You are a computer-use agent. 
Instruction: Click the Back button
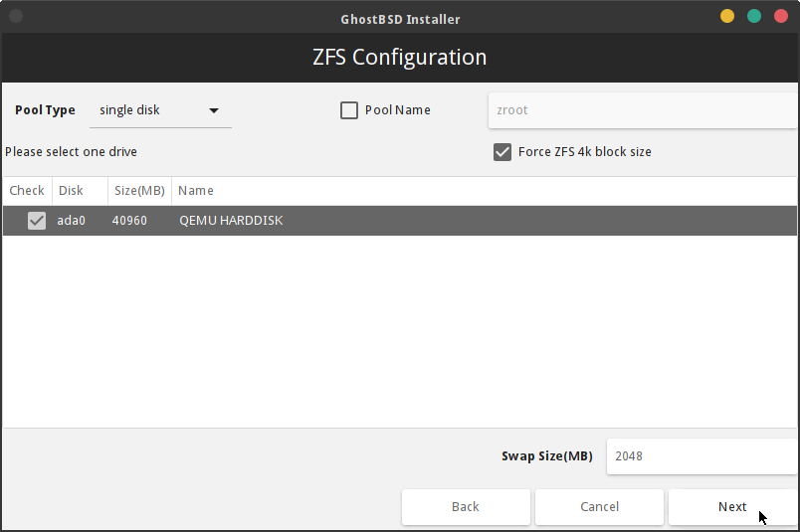point(466,507)
